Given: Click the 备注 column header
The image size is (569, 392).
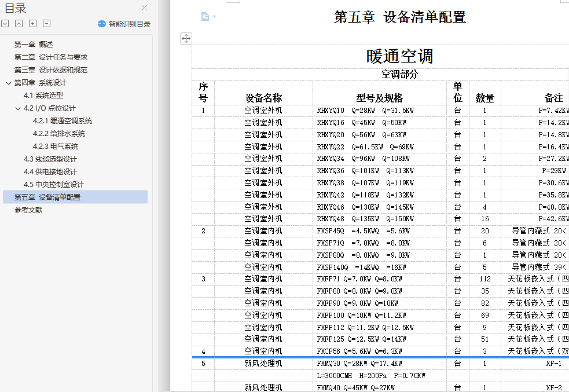Looking at the screenshot, I should [x=553, y=98].
